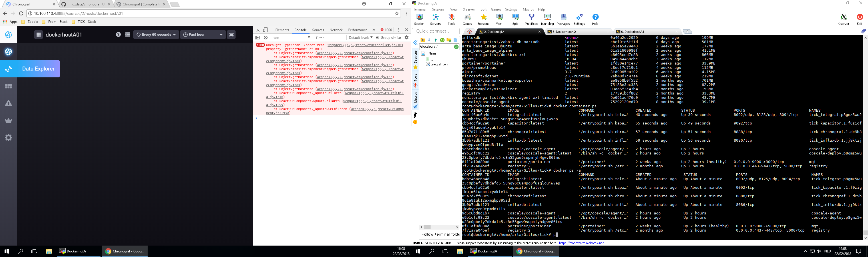Open Tunneling icon in MobaXterm toolbar
The height and width of the screenshot is (257, 868).
pyautogui.click(x=547, y=19)
